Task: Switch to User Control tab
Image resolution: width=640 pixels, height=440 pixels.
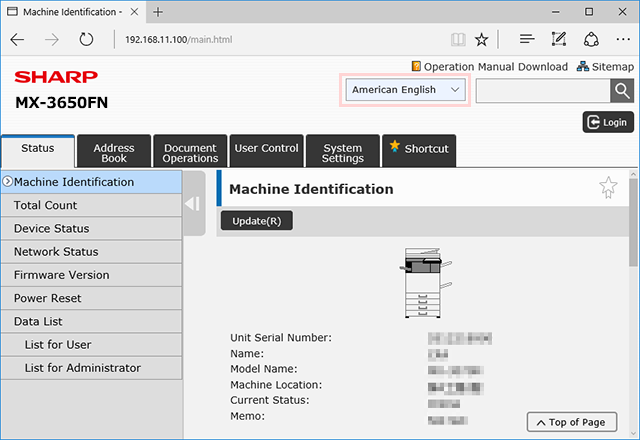Action: [x=267, y=151]
